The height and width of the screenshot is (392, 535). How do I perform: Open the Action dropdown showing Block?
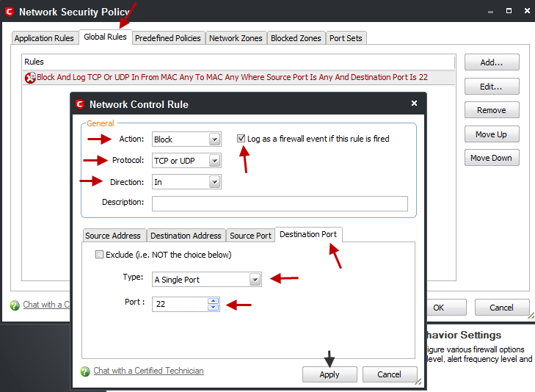(x=214, y=139)
